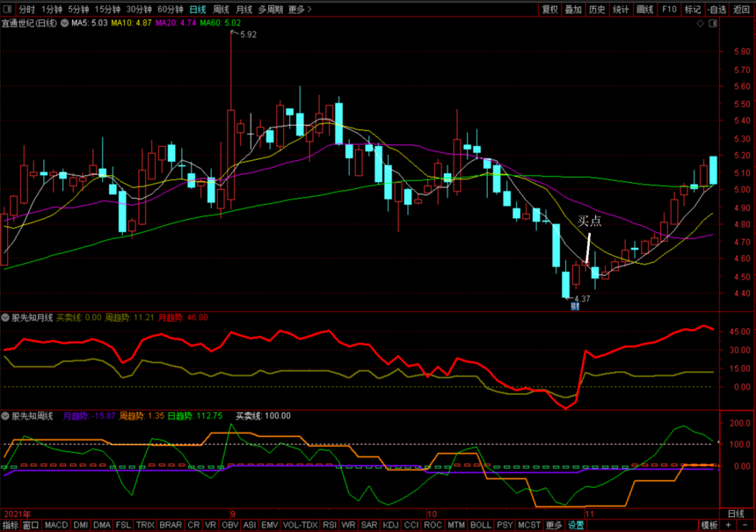Image resolution: width=756 pixels, height=532 pixels.
Task: Select the 60分钟 period tab
Action: pyautogui.click(x=171, y=9)
